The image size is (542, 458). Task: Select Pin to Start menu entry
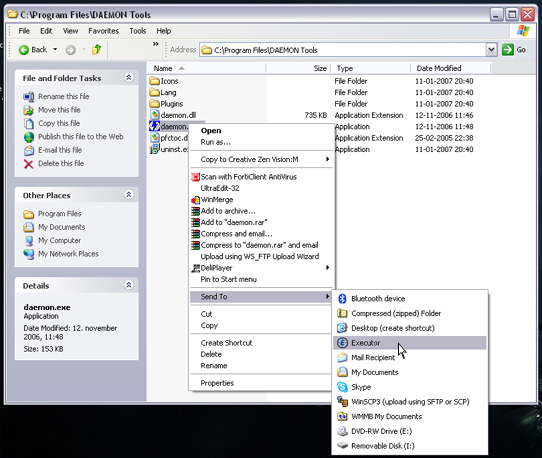(x=262, y=279)
